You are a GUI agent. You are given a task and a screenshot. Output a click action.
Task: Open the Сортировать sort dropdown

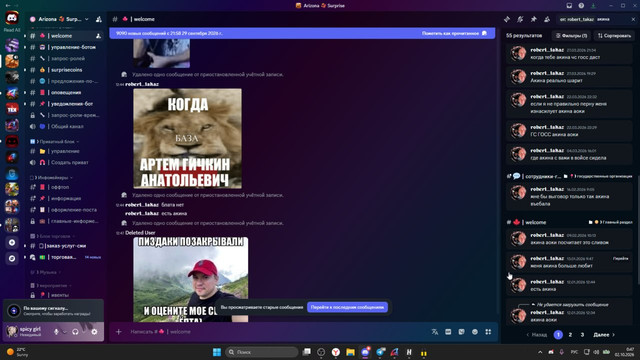coord(614,36)
